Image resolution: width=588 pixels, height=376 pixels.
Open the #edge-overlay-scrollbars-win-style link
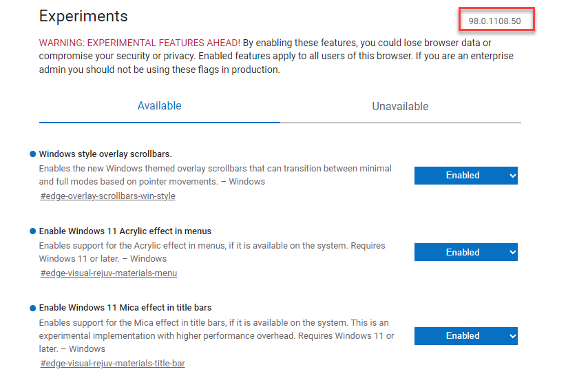click(x=107, y=196)
